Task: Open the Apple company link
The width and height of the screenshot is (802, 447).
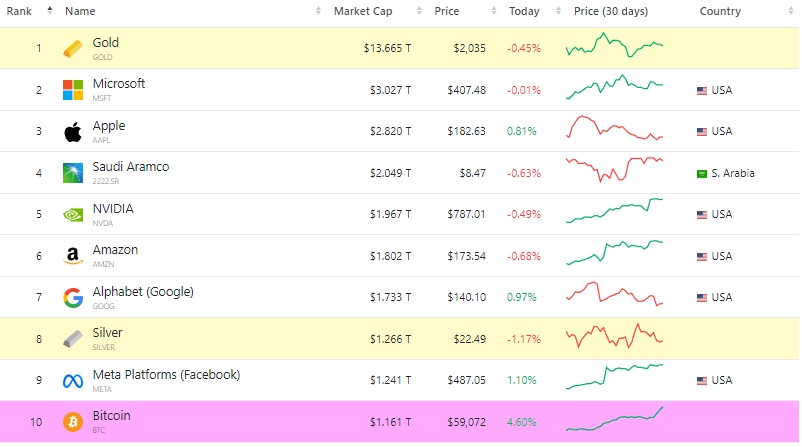Action: [109, 126]
